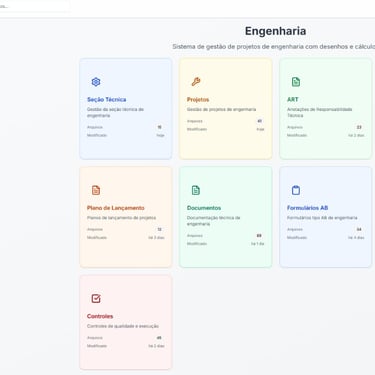Select description 'Gestão de projetos de engenharia'
Screen dimensions: 375x375
(221, 109)
